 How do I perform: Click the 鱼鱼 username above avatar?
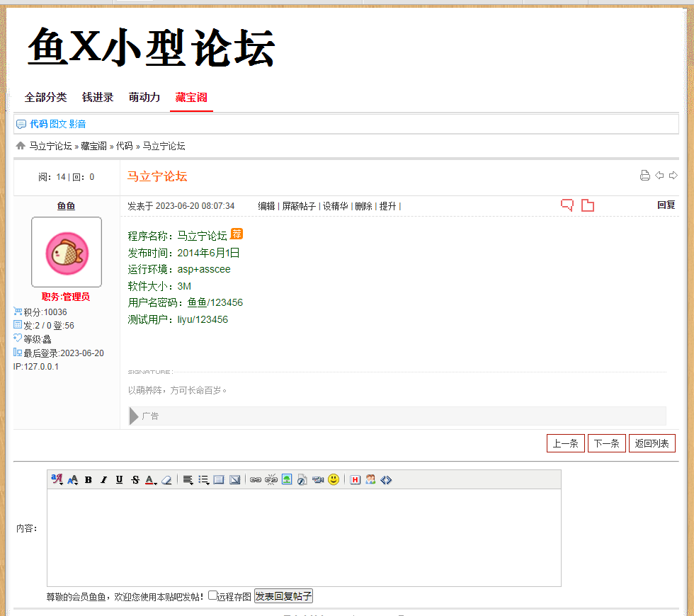pyautogui.click(x=67, y=206)
